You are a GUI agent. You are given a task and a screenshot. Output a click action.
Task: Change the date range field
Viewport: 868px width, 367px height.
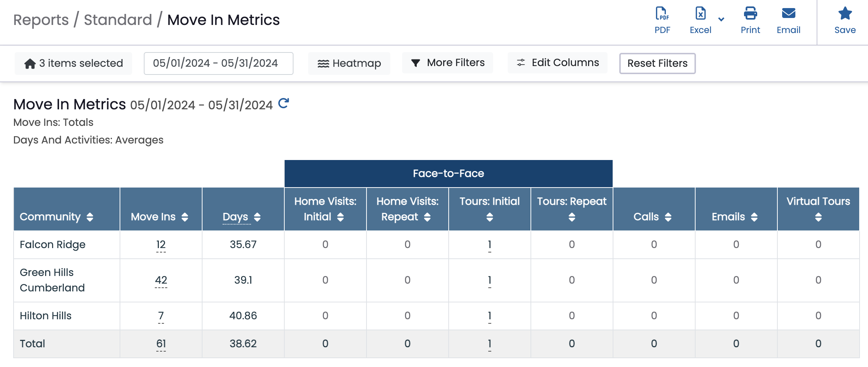pos(219,63)
